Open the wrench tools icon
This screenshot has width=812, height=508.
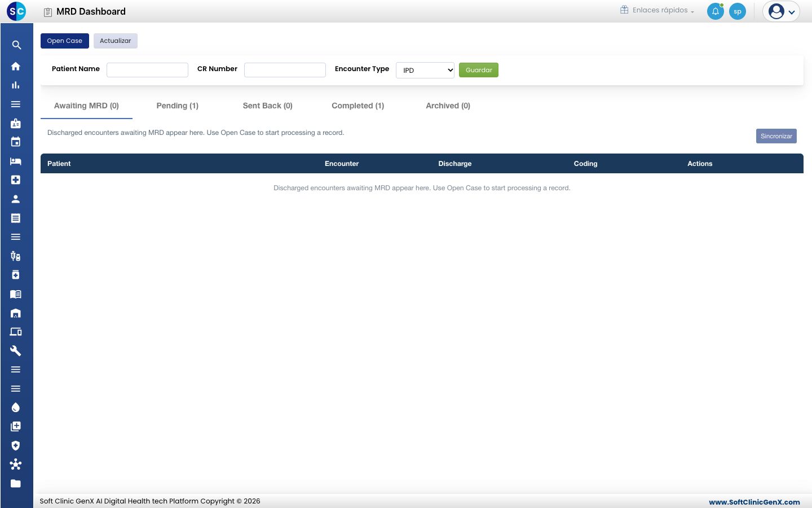[x=16, y=351]
